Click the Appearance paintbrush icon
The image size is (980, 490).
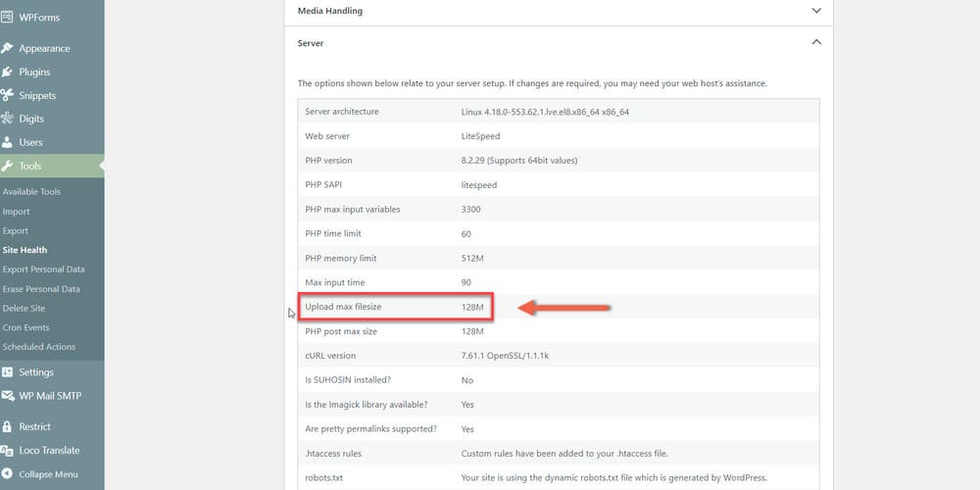[x=7, y=48]
